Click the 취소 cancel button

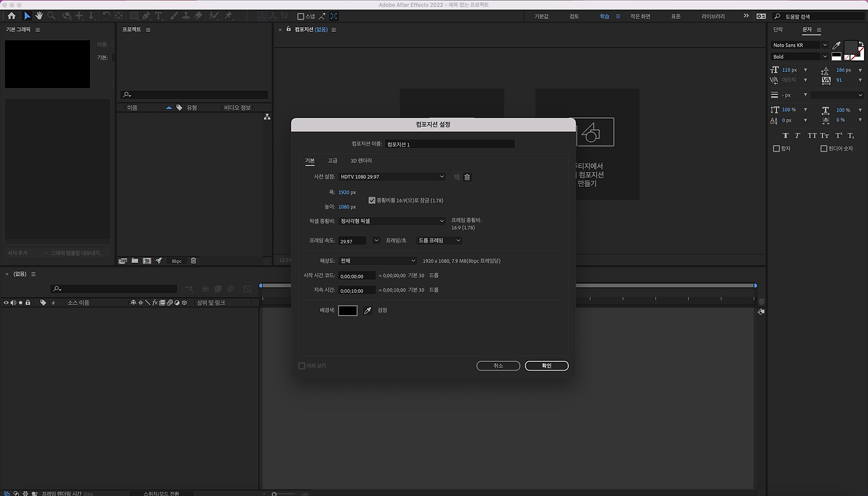pos(498,366)
